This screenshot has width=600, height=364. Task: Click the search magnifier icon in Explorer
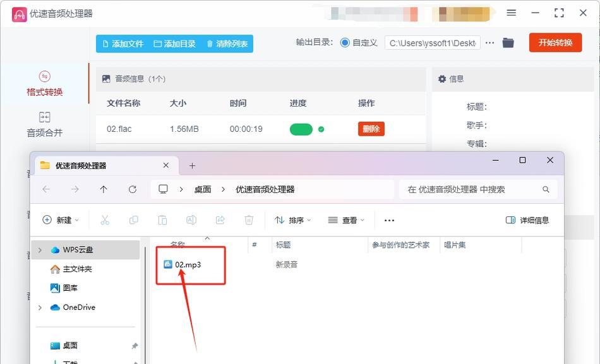546,189
